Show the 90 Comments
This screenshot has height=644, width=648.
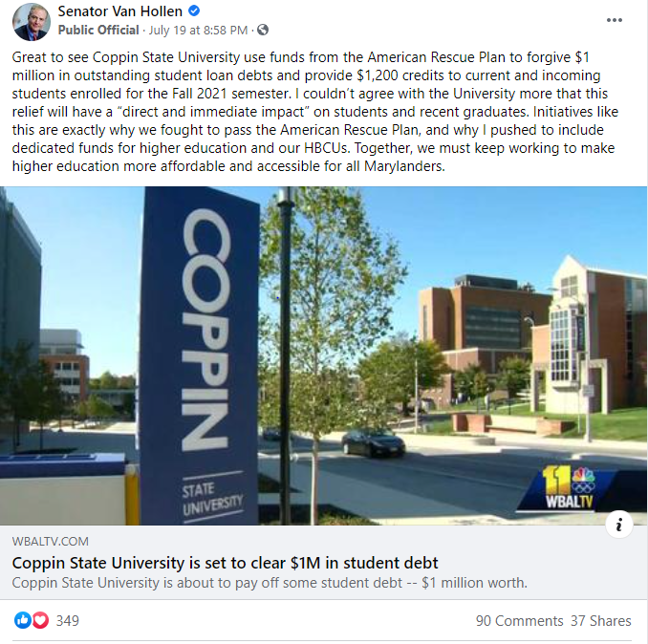tap(519, 621)
